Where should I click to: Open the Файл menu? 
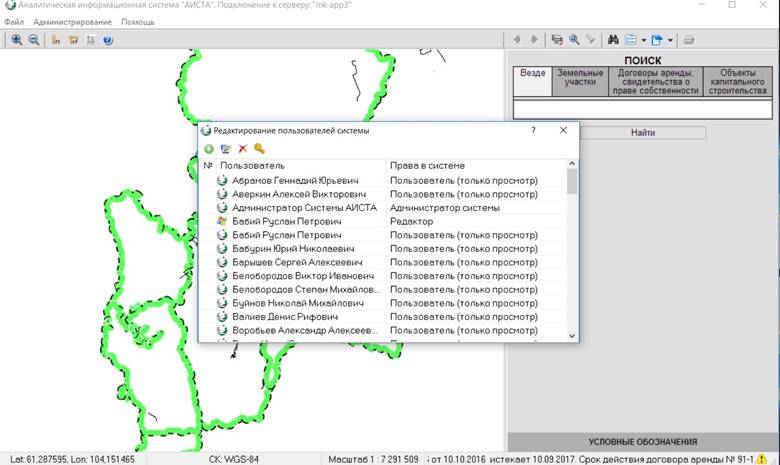[14, 22]
